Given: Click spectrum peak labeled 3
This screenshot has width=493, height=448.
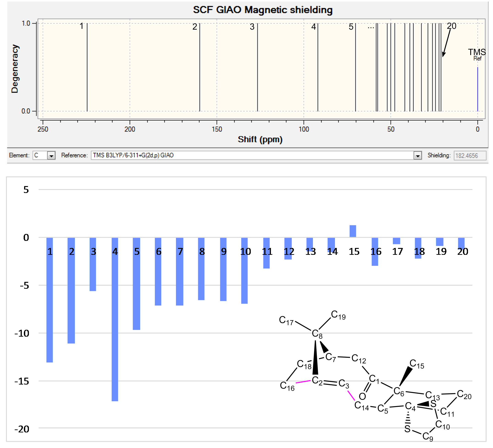Looking at the screenshot, I should coord(257,67).
